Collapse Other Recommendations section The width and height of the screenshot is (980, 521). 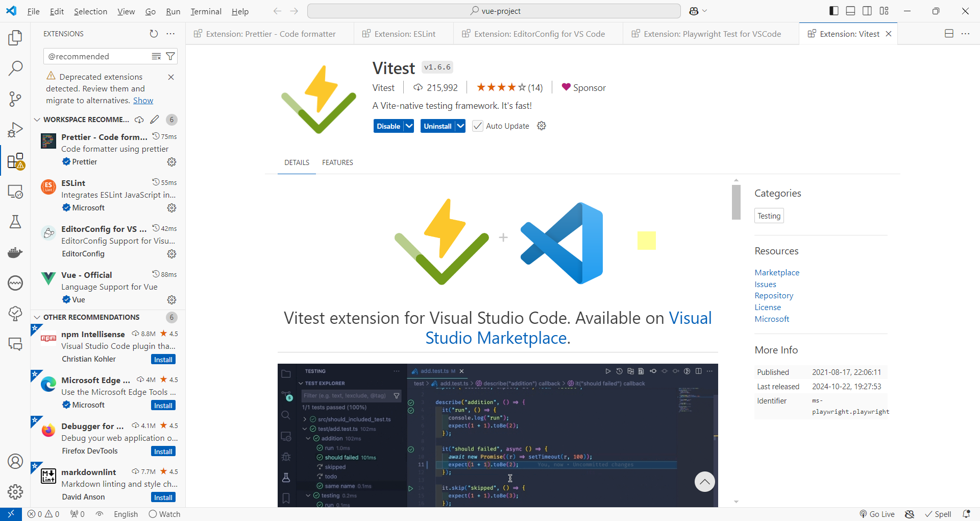pos(37,317)
